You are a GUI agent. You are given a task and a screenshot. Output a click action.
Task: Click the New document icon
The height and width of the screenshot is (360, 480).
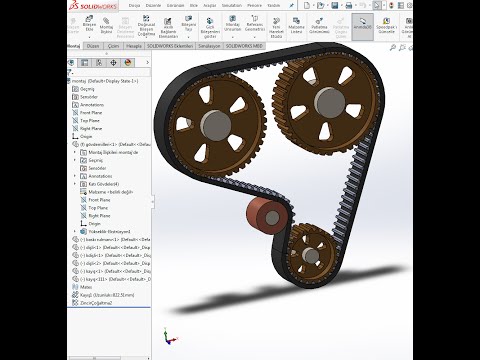(x=307, y=5)
